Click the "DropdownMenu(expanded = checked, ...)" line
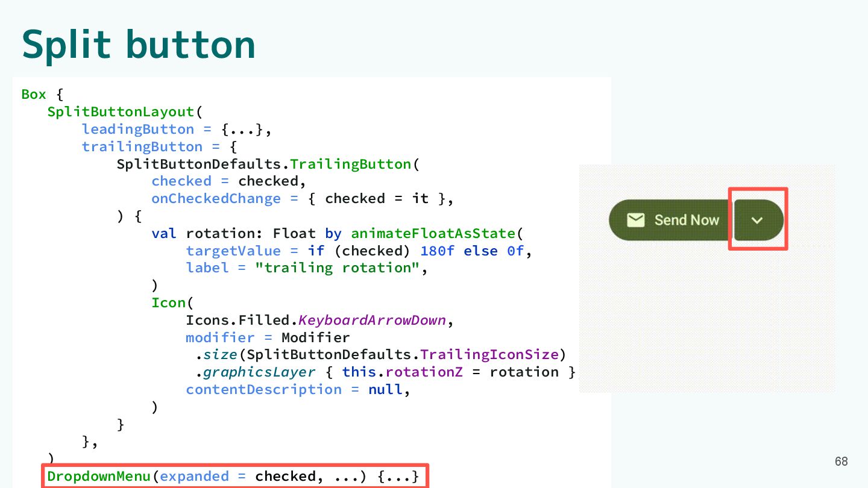The image size is (868, 488). [x=233, y=477]
